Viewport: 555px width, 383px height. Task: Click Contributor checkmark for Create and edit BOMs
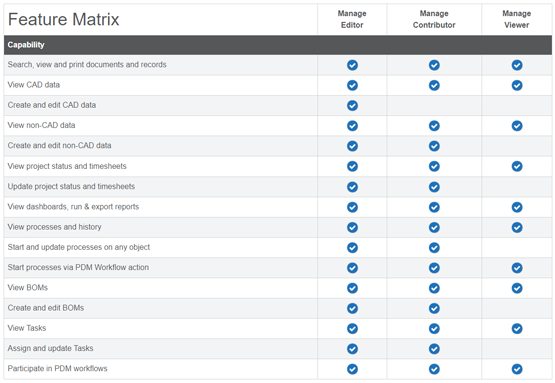434,308
